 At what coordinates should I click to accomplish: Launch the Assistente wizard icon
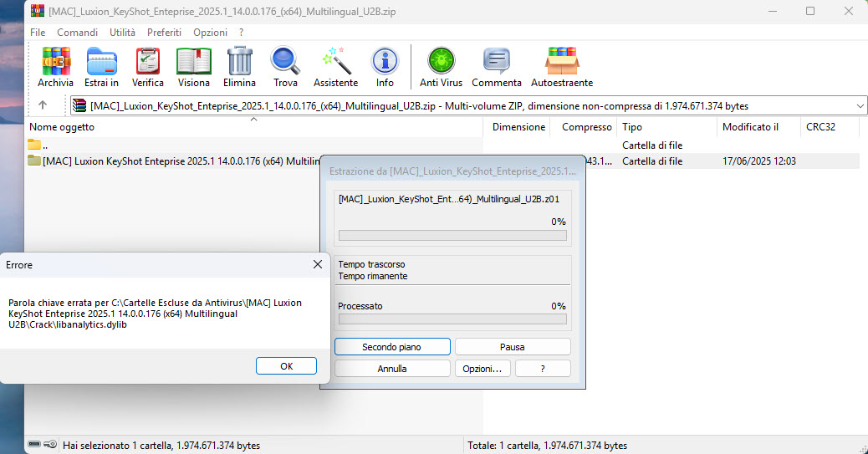[336, 62]
